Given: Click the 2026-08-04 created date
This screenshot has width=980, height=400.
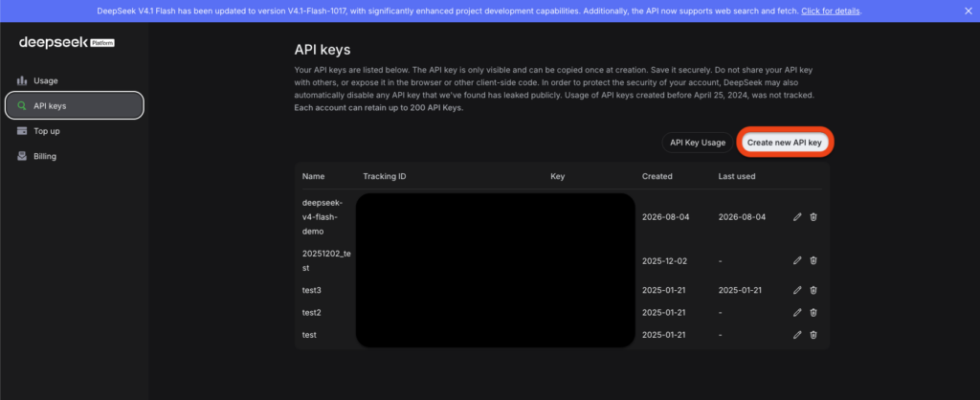Looking at the screenshot, I should (x=666, y=217).
